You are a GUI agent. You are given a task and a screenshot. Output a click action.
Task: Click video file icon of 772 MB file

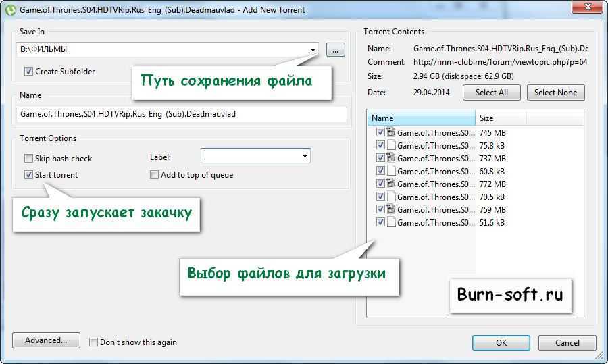tap(391, 184)
